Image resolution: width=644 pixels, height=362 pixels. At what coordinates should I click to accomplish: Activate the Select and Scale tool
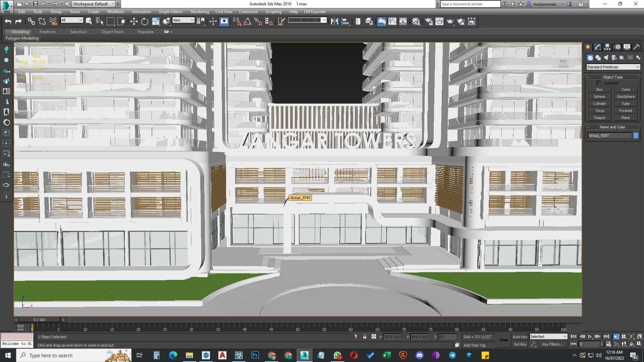coord(156,21)
